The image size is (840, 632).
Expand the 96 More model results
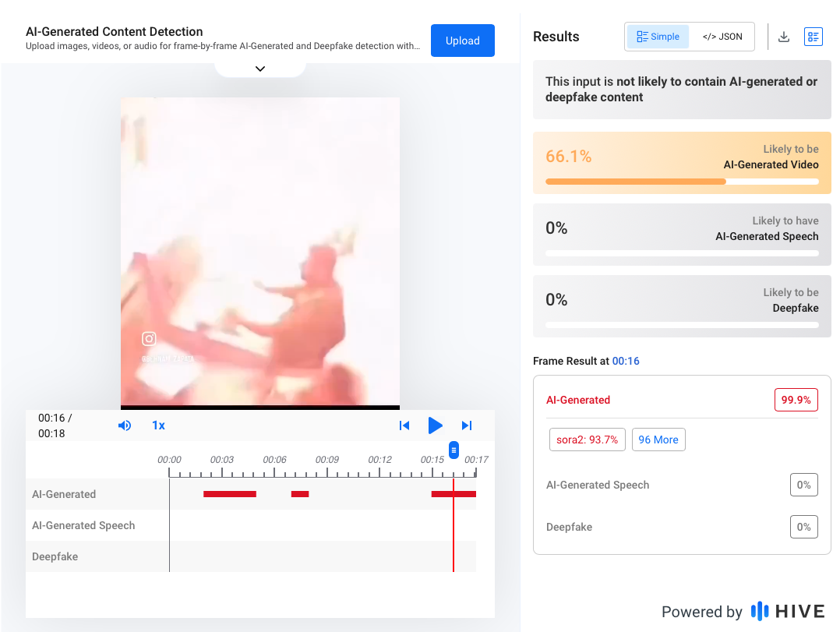658,440
